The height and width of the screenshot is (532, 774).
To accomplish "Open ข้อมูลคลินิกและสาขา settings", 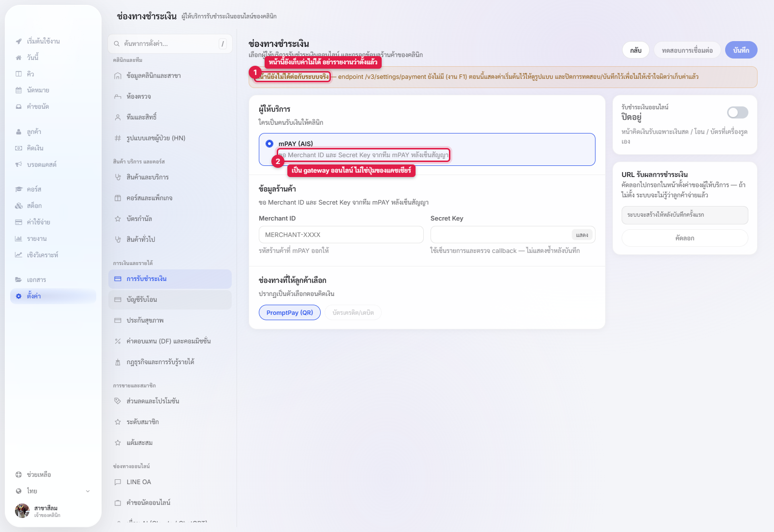I will click(x=170, y=76).
